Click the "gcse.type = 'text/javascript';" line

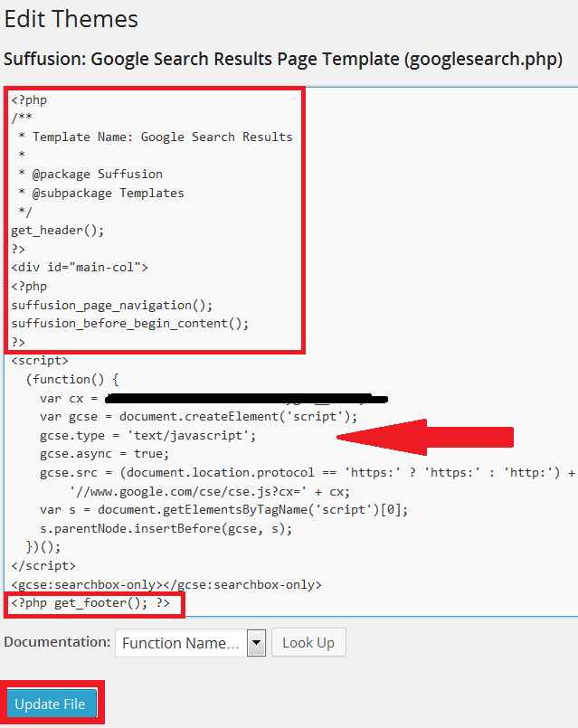click(147, 436)
